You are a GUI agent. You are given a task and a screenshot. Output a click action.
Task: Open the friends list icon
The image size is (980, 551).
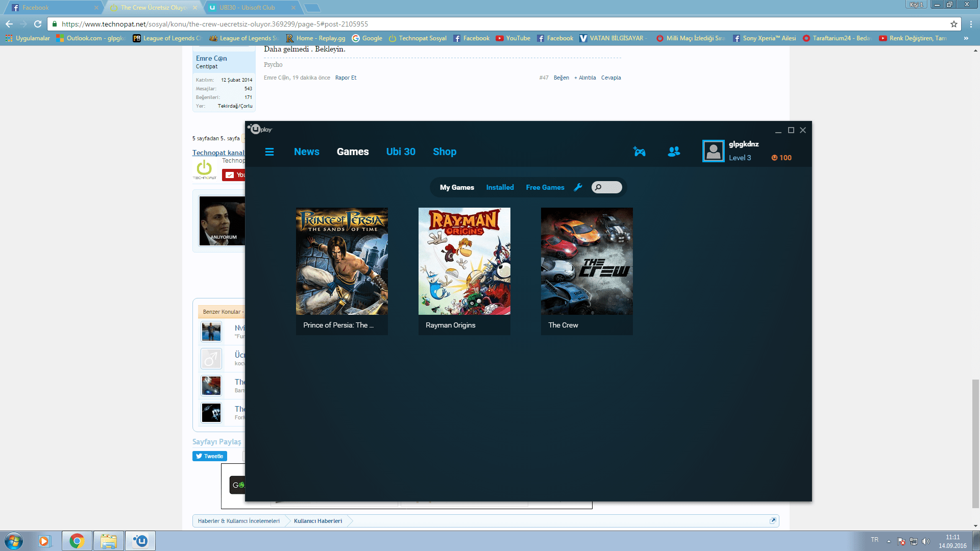click(674, 152)
